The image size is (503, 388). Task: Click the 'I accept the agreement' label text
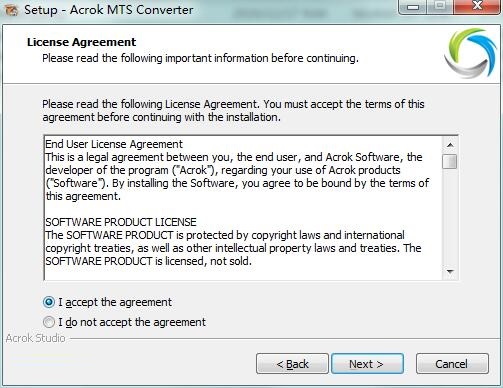click(x=115, y=302)
